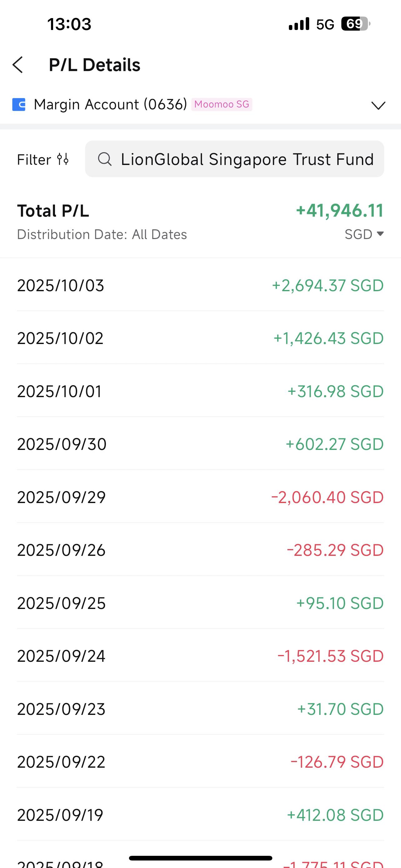401x868 pixels.
Task: Tap the blue Moomoo account logo icon
Action: coord(19,104)
